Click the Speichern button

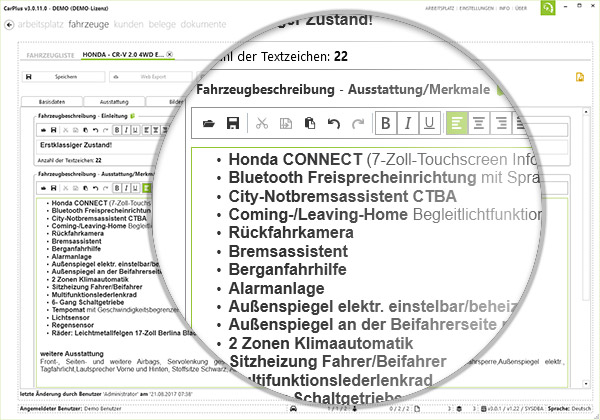tap(66, 76)
